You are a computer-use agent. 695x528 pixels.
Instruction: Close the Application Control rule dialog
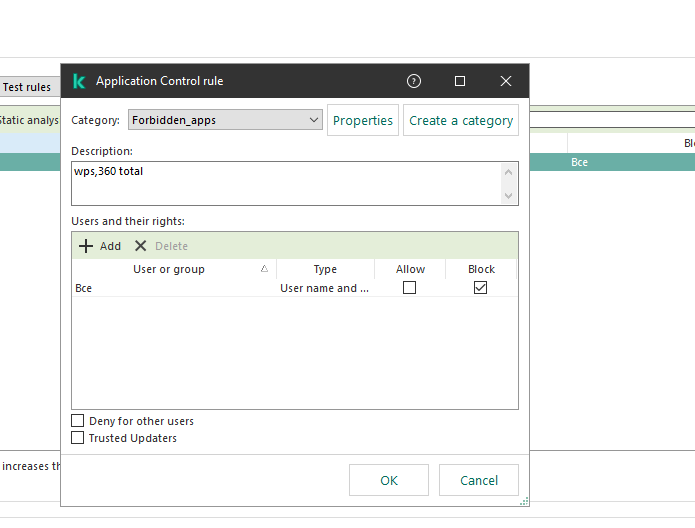(506, 81)
